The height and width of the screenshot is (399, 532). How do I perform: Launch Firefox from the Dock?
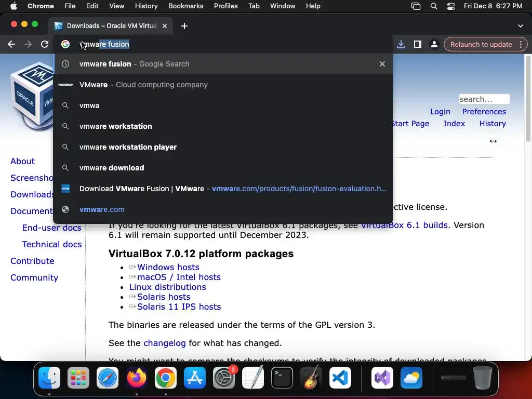[137, 378]
